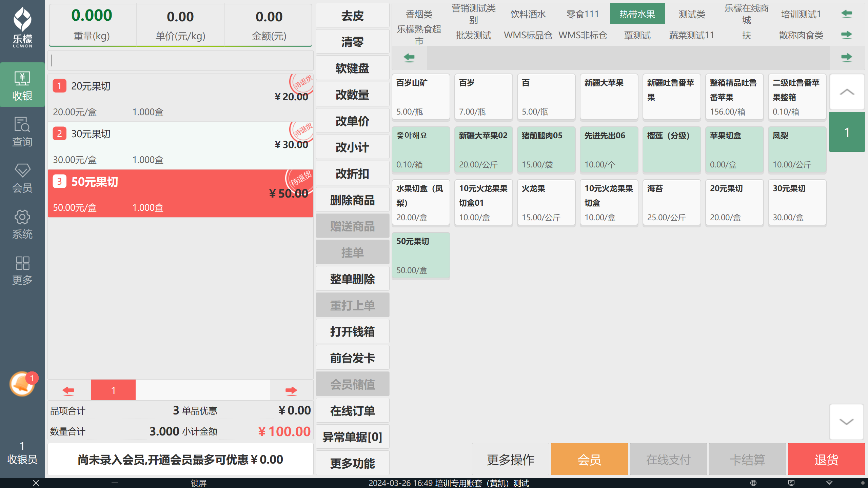
Task: Select product grid page 1 button
Action: [x=847, y=132]
